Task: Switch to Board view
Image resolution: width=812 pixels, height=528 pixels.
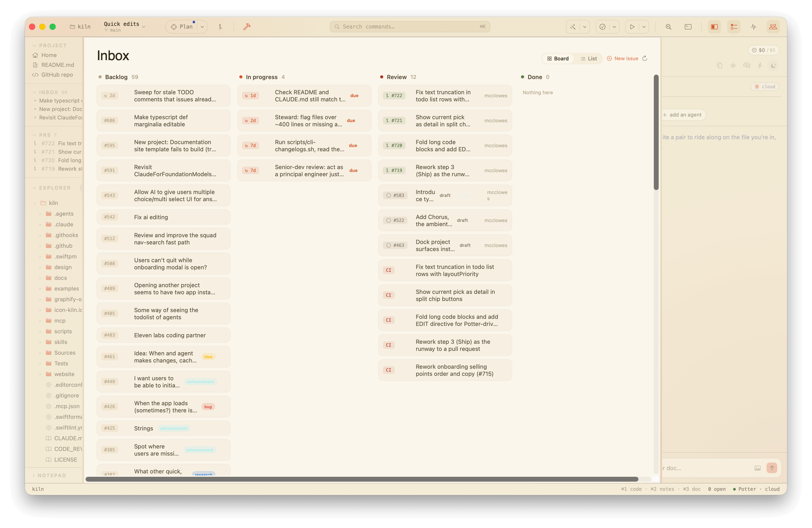Action: click(x=558, y=58)
